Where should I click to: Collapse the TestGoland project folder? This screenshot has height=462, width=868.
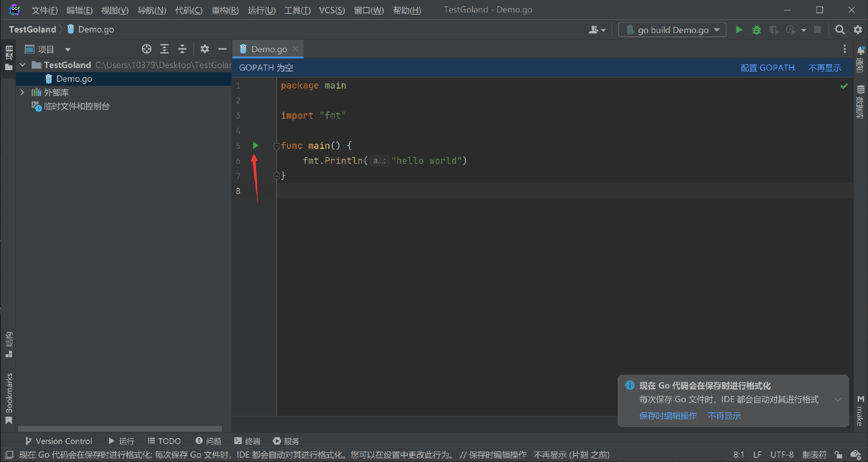coord(23,65)
